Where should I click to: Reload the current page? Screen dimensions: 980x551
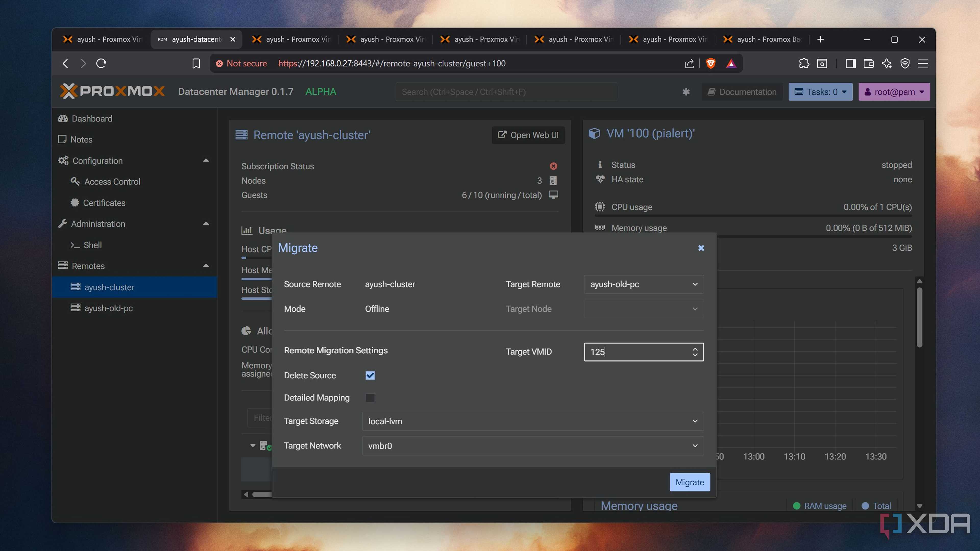click(x=101, y=63)
